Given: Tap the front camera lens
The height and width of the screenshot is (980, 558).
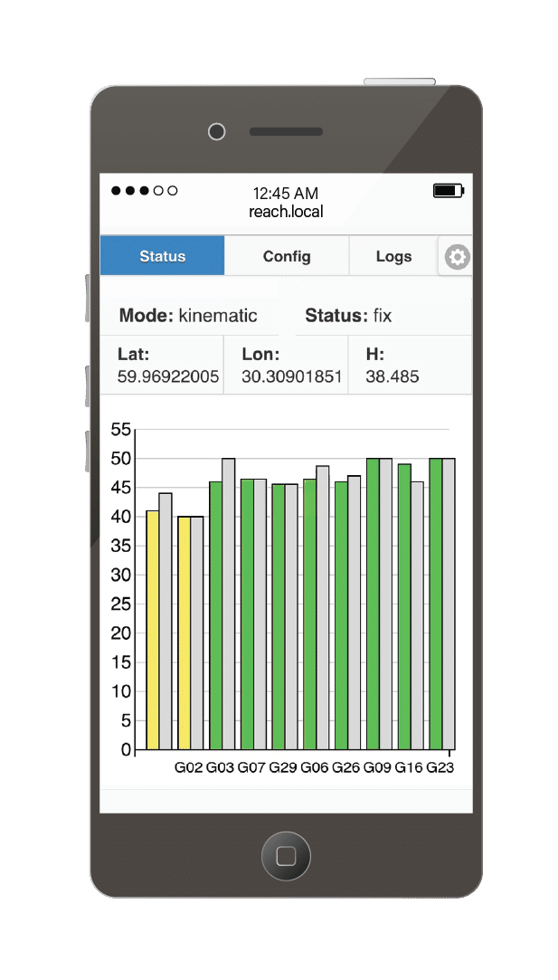Looking at the screenshot, I should coord(216,132).
